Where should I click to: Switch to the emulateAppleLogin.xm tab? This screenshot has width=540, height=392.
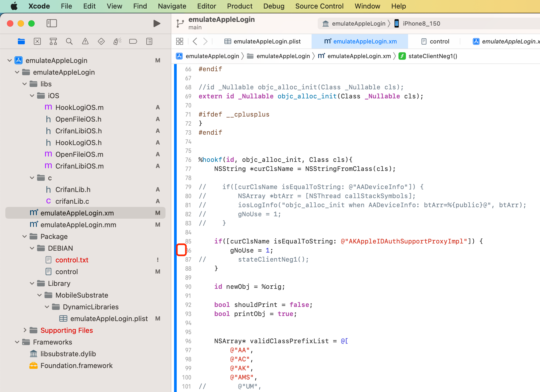point(360,41)
